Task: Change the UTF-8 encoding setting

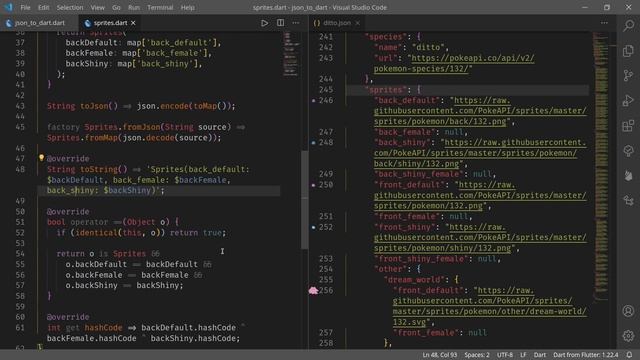Action: click(x=505, y=355)
